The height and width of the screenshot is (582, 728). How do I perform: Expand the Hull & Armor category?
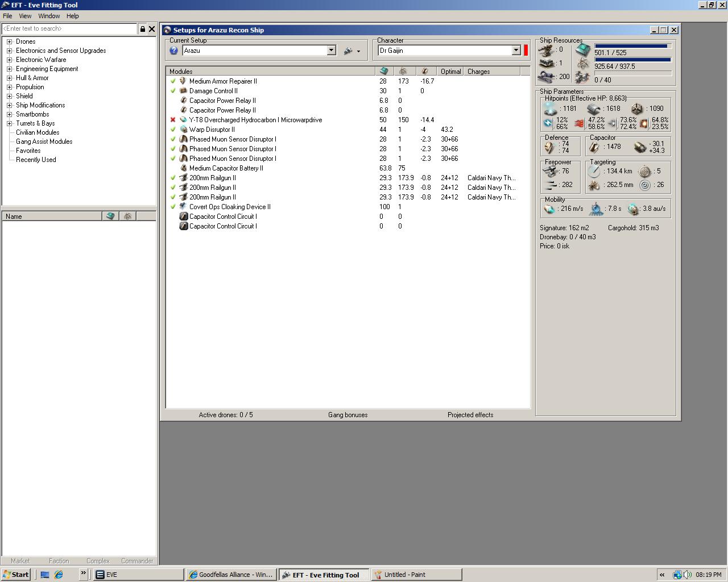pyautogui.click(x=9, y=78)
